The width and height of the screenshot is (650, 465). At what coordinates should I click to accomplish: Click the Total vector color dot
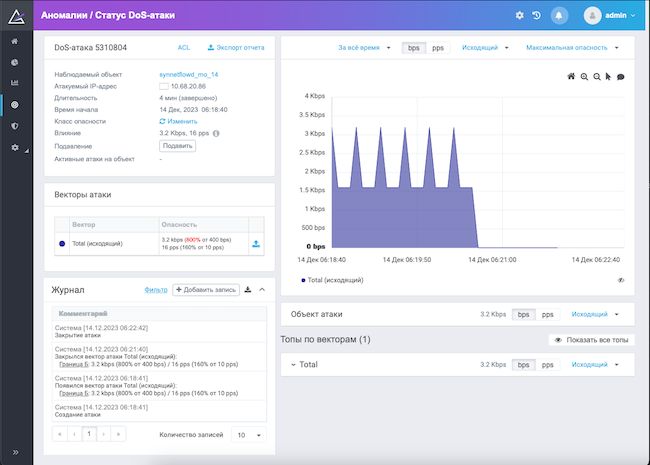[x=62, y=243]
